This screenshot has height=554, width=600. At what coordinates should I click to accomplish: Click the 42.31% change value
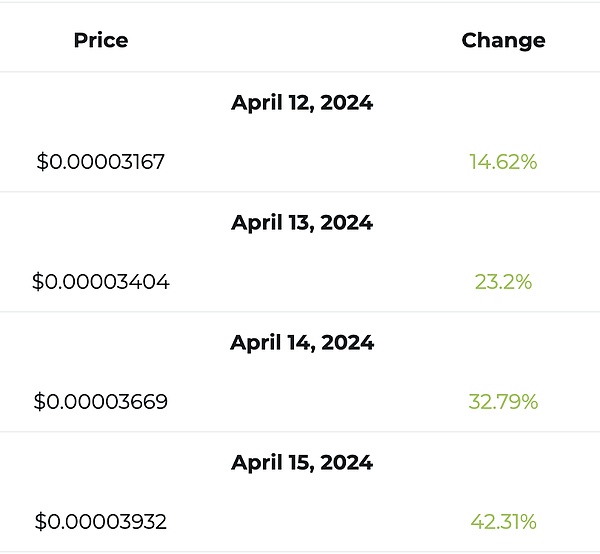503,522
